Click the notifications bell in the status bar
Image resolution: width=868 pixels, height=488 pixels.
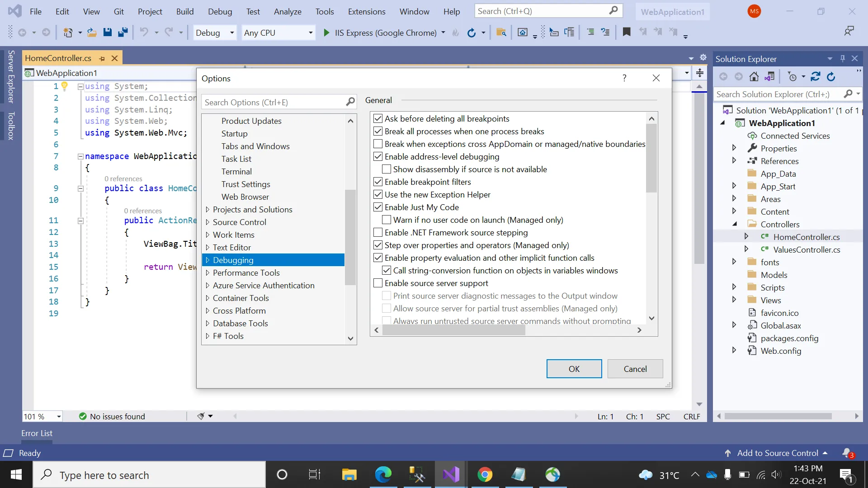848,453
